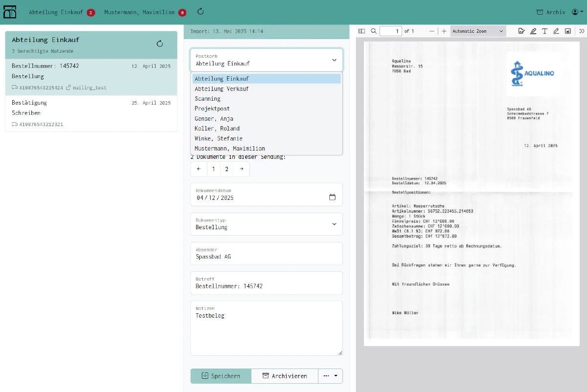Zoom in the PDF with plus icon
The image size is (587, 392).
click(444, 31)
